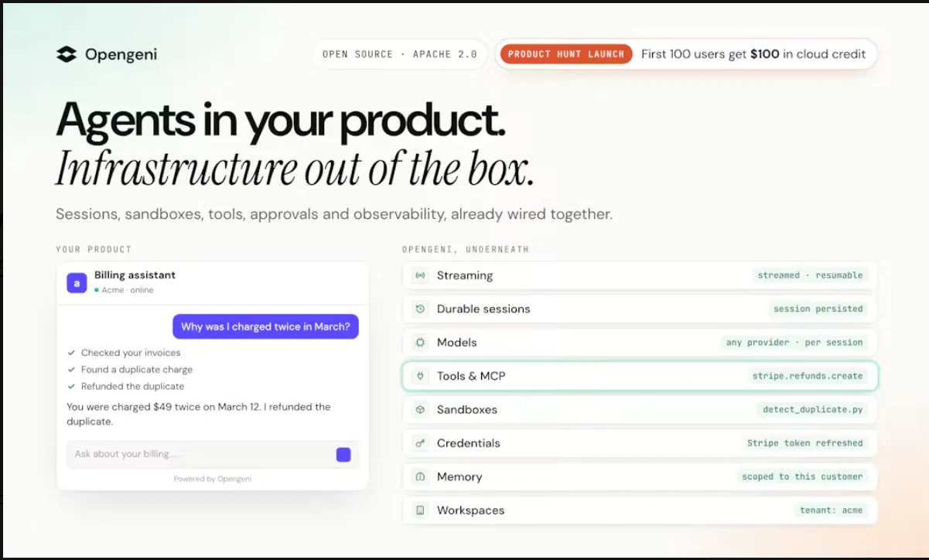Click the Memory brain icon

[420, 477]
